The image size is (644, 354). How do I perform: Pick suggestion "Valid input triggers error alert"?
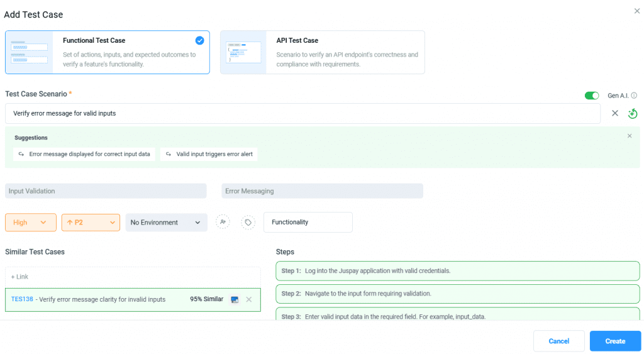click(x=209, y=154)
